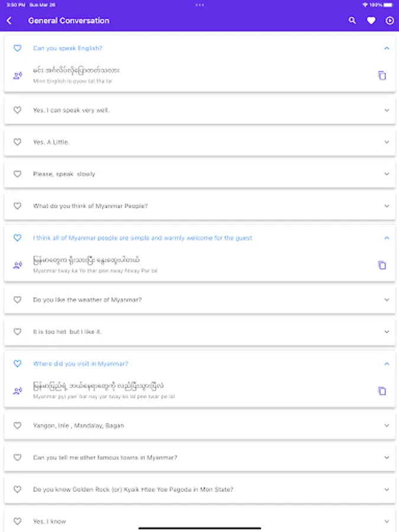
Task: Copy the 'Where did you visit' translation
Action: 382,391
